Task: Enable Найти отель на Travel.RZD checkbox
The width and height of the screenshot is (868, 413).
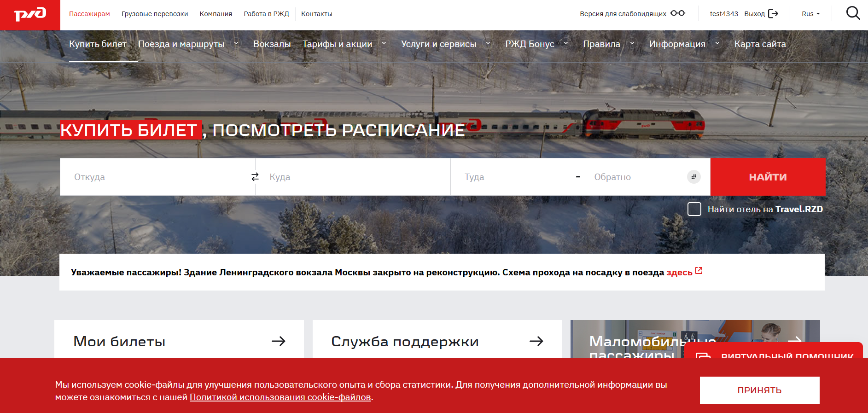Action: [x=694, y=209]
